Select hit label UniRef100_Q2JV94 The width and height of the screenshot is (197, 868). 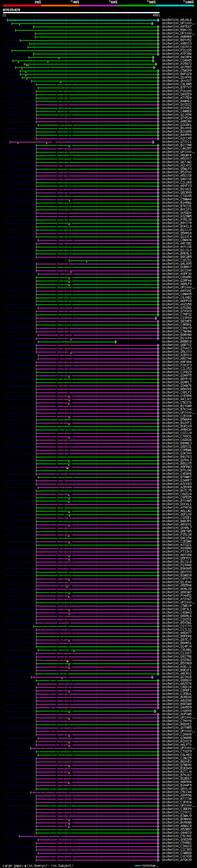(x=177, y=115)
